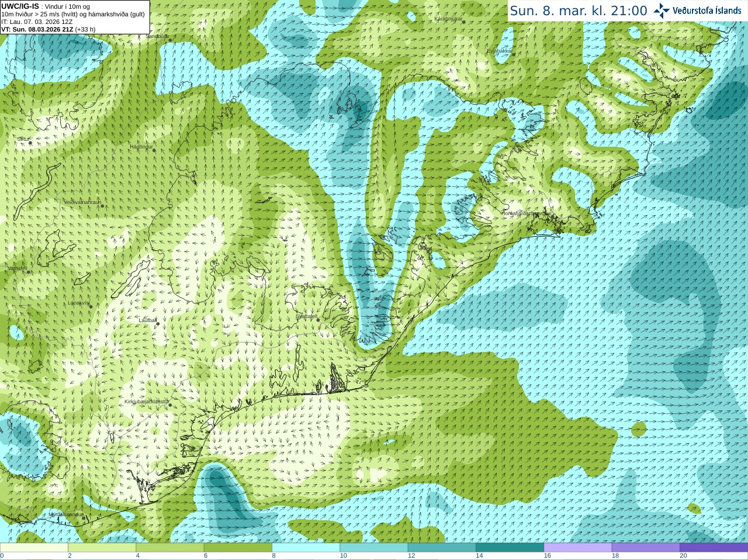
Task: Click the Kárahnjúkar station label
Action: point(449,19)
